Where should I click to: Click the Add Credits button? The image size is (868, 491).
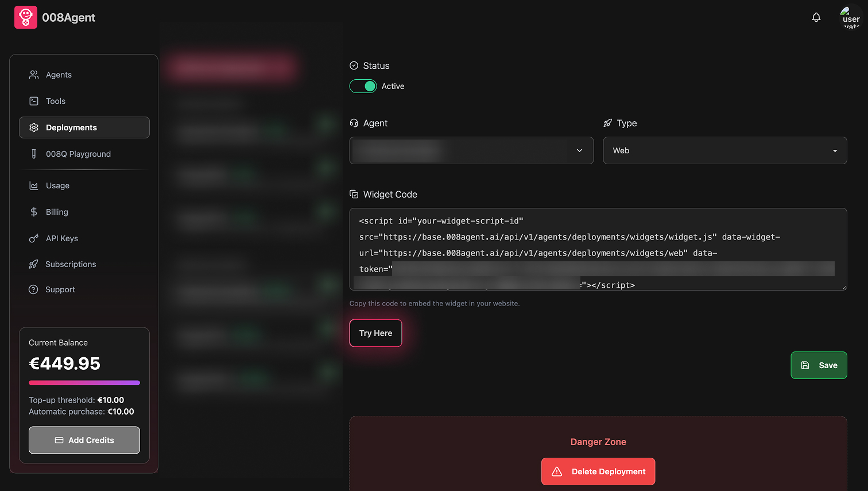click(x=84, y=440)
